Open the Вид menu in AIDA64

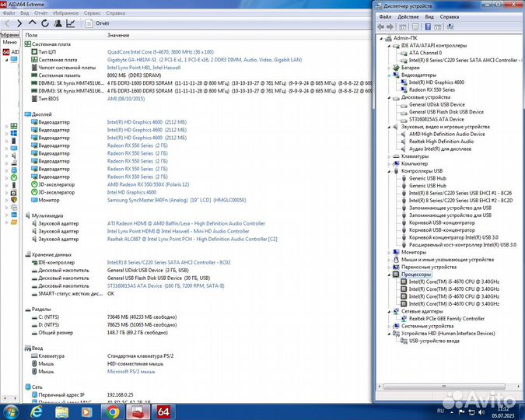(x=24, y=13)
